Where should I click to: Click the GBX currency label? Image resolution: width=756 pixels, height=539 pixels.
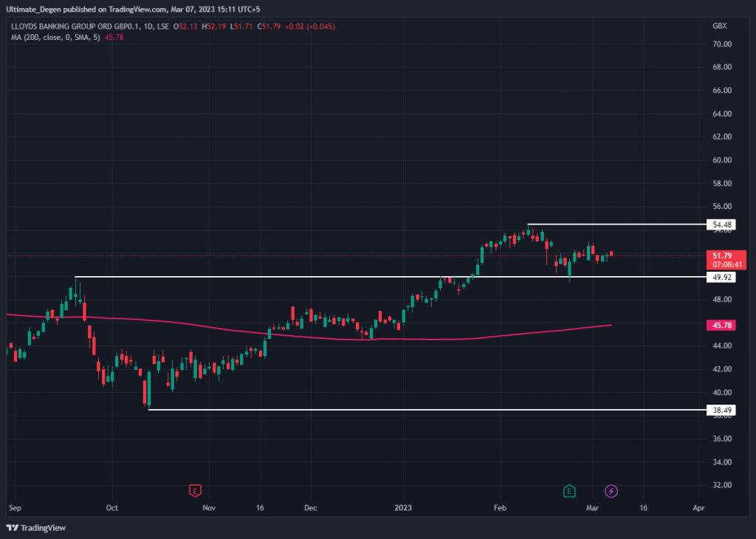(x=719, y=26)
